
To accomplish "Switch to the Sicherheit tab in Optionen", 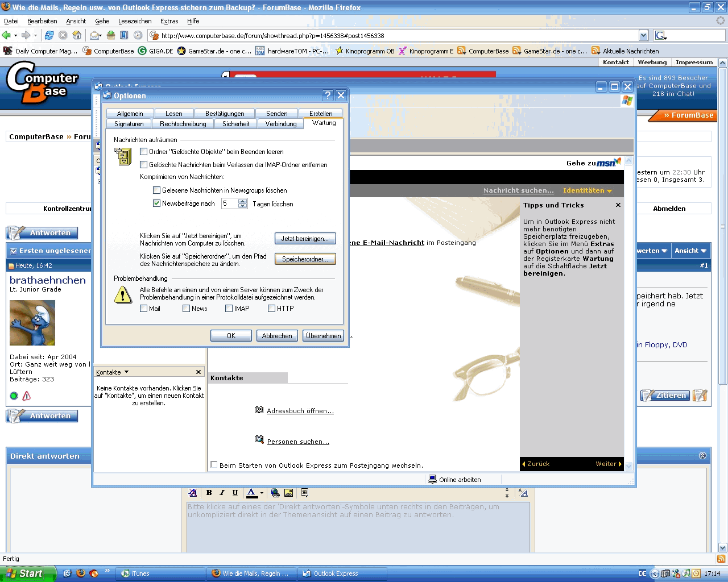I will click(236, 124).
